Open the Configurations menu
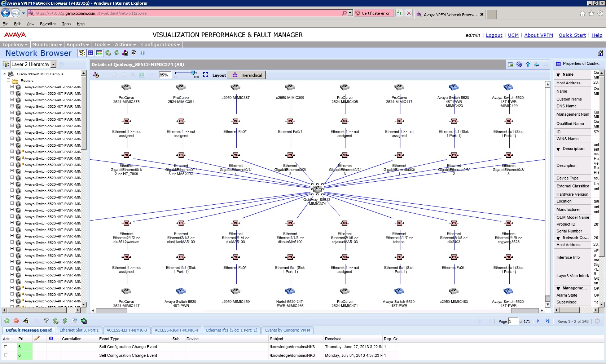 coord(161,45)
